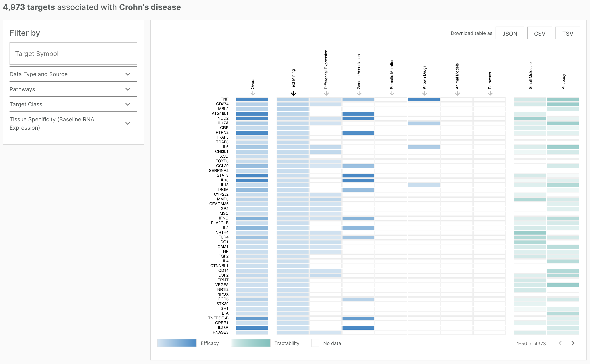Open the TNF target entry
Viewport: 590px width, 364px height.
[224, 99]
